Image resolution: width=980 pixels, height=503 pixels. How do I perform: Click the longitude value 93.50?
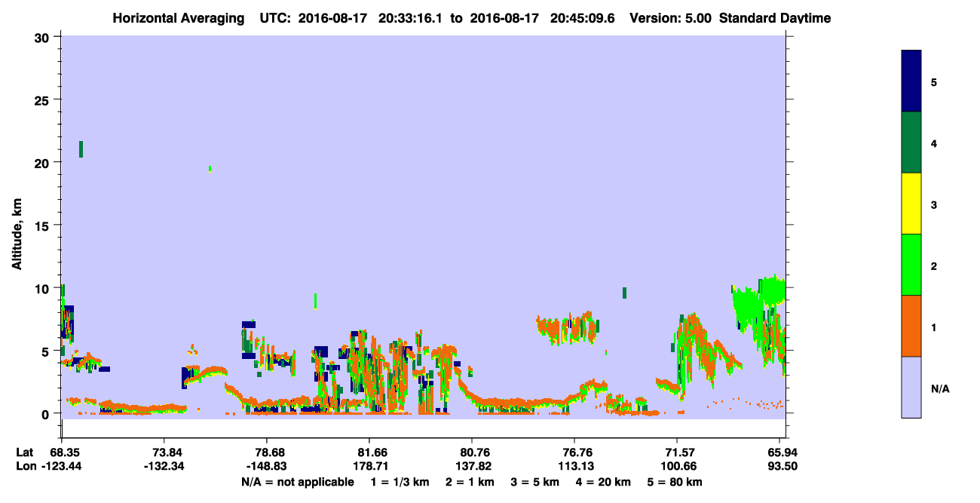click(x=782, y=466)
